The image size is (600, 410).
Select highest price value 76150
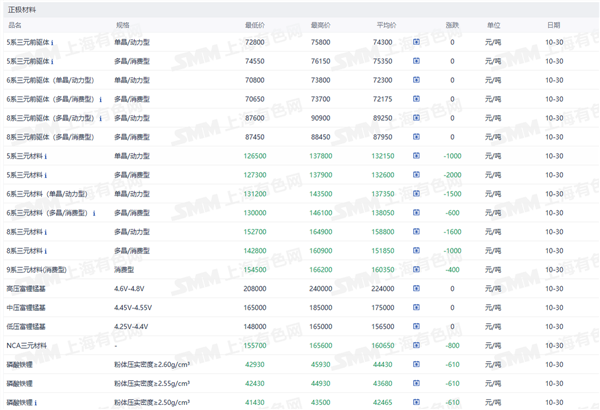tap(321, 61)
